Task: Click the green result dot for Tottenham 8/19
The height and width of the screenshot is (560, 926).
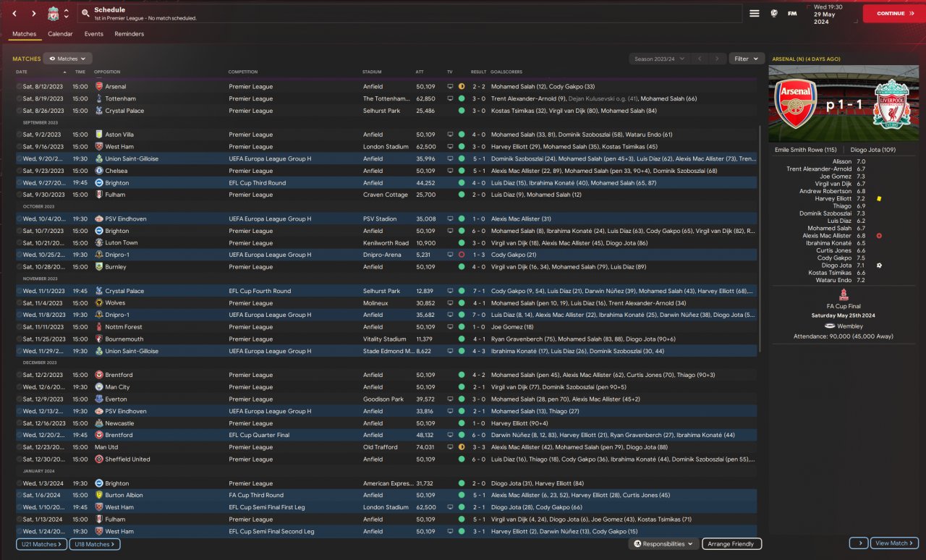Action: coord(462,98)
